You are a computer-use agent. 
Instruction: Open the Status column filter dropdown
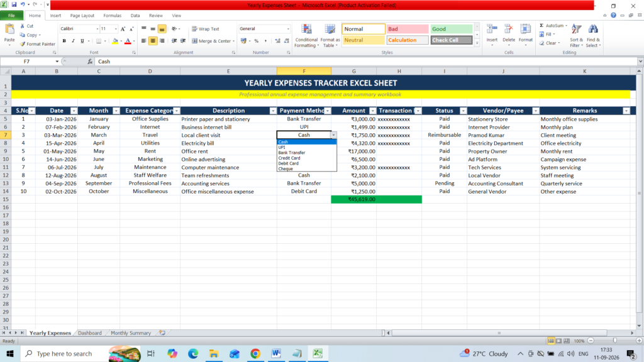click(x=463, y=111)
